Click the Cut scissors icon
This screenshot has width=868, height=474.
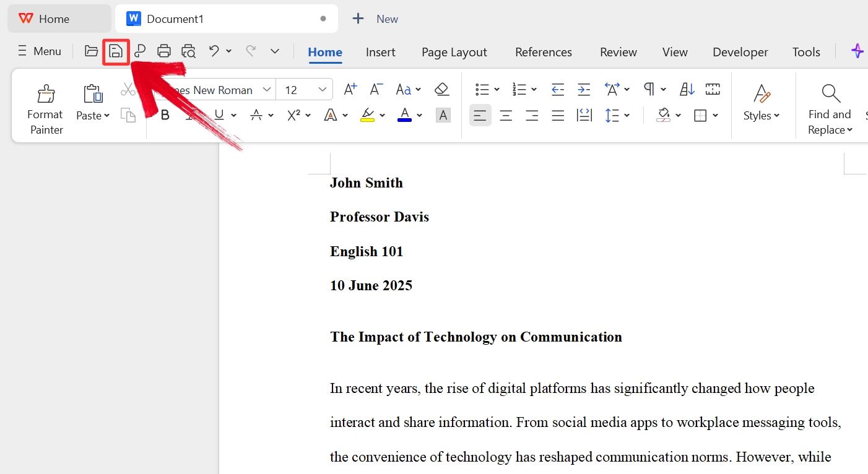(x=128, y=90)
